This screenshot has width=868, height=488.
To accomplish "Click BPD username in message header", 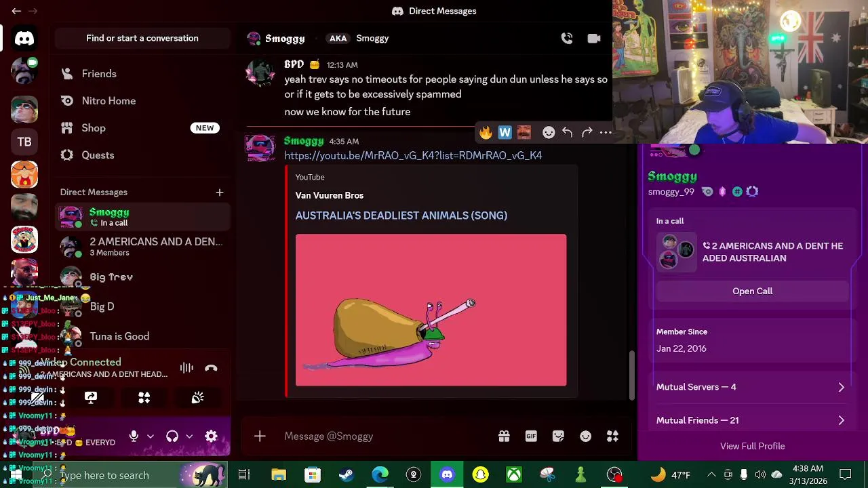I will coord(294,64).
